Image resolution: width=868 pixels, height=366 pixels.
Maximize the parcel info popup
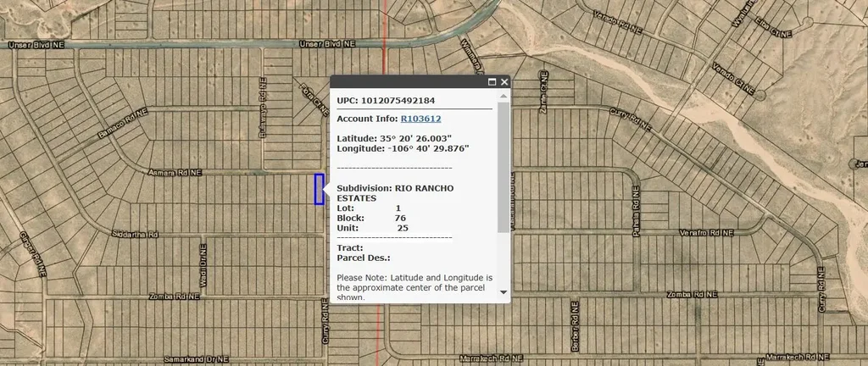tap(492, 82)
